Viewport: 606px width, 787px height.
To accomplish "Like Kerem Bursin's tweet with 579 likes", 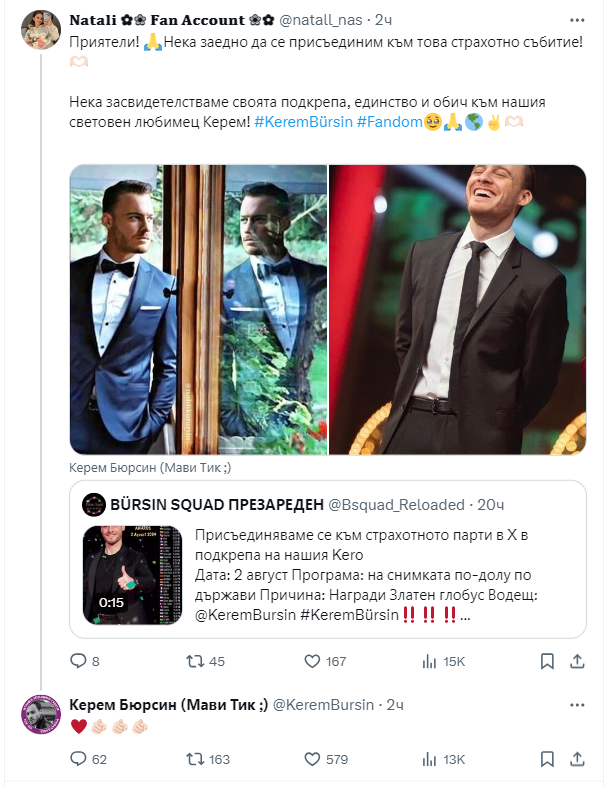I will click(312, 760).
